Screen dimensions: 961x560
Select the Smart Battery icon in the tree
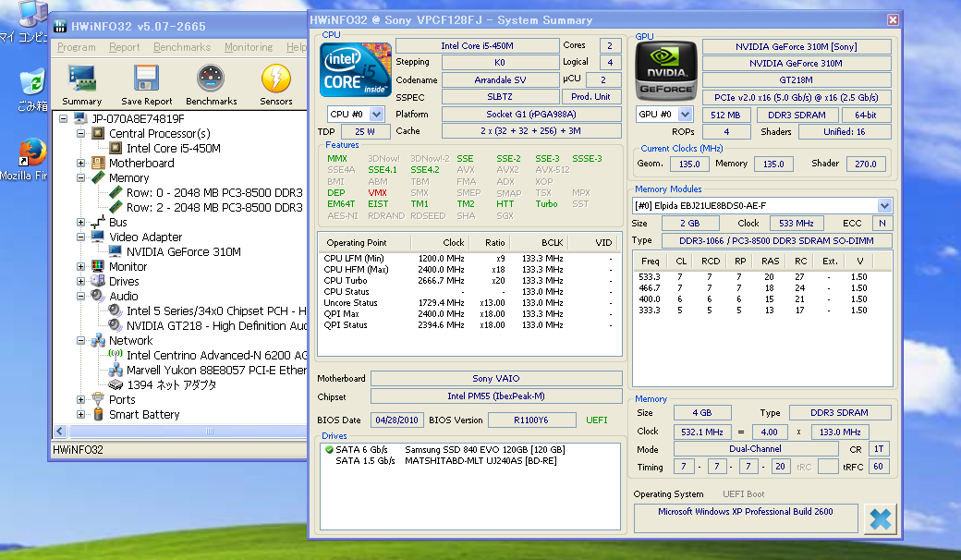pos(98,415)
